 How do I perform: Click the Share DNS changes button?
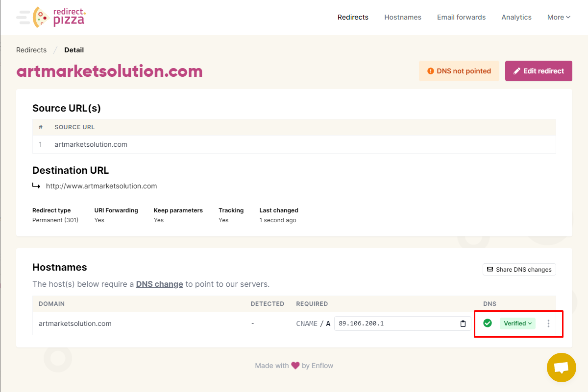(519, 270)
